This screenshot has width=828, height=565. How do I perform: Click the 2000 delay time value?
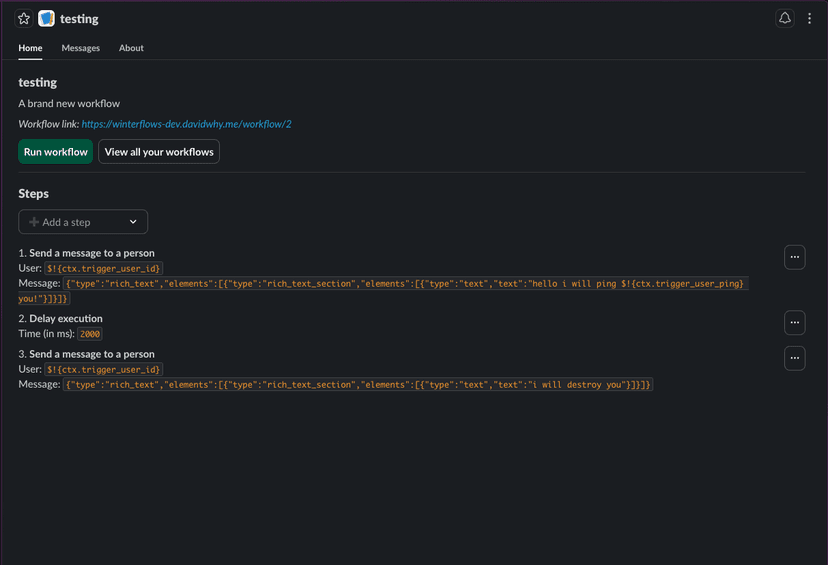(90, 334)
